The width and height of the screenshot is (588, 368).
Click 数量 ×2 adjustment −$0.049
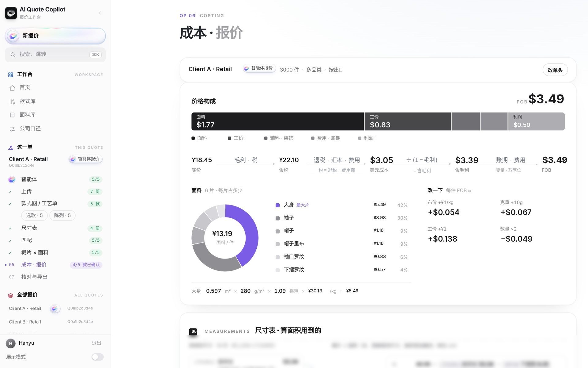pyautogui.click(x=516, y=235)
